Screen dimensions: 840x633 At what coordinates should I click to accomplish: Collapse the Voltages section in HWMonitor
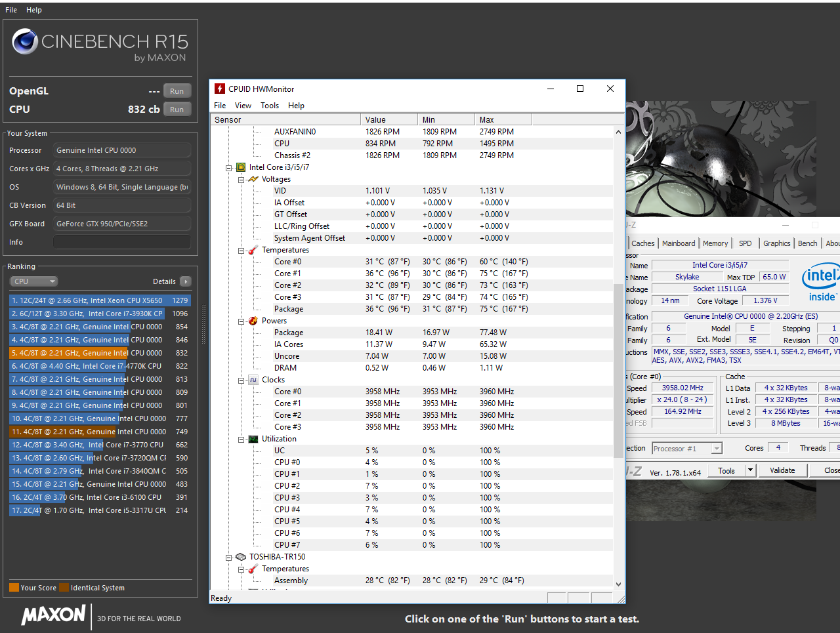pos(241,180)
